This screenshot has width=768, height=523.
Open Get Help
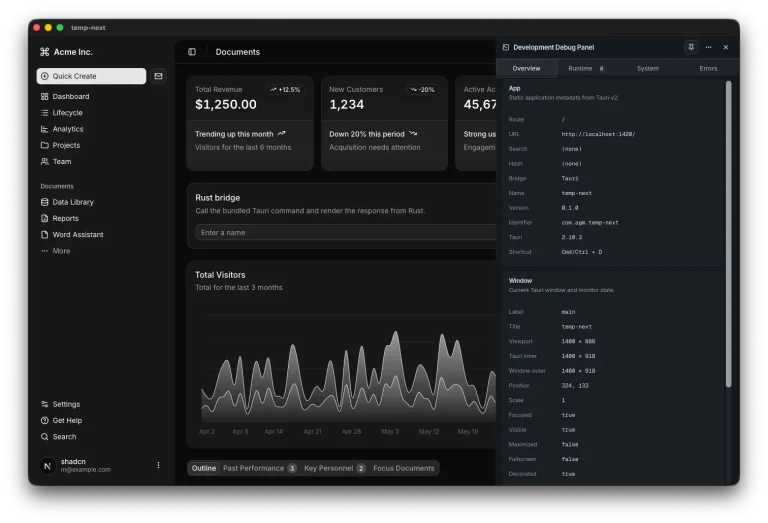(x=103, y=420)
